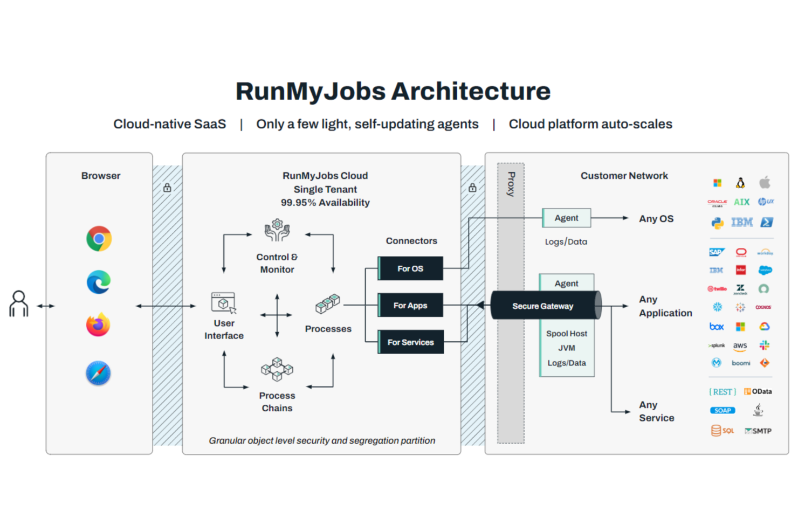Click the Google Cloud logo
Viewport: 798px width, 532px height.
tap(764, 326)
